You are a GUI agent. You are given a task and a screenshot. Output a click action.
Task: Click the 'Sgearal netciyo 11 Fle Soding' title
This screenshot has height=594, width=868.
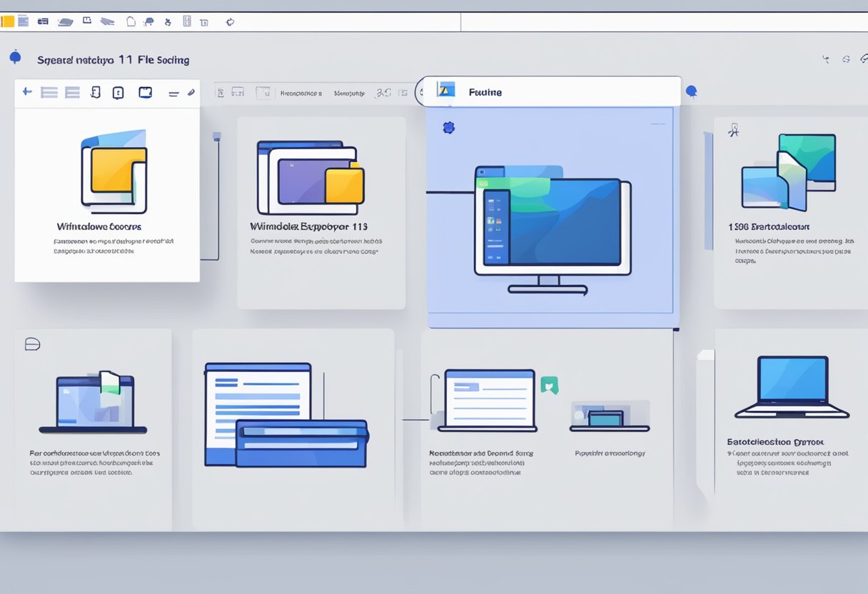pyautogui.click(x=113, y=60)
